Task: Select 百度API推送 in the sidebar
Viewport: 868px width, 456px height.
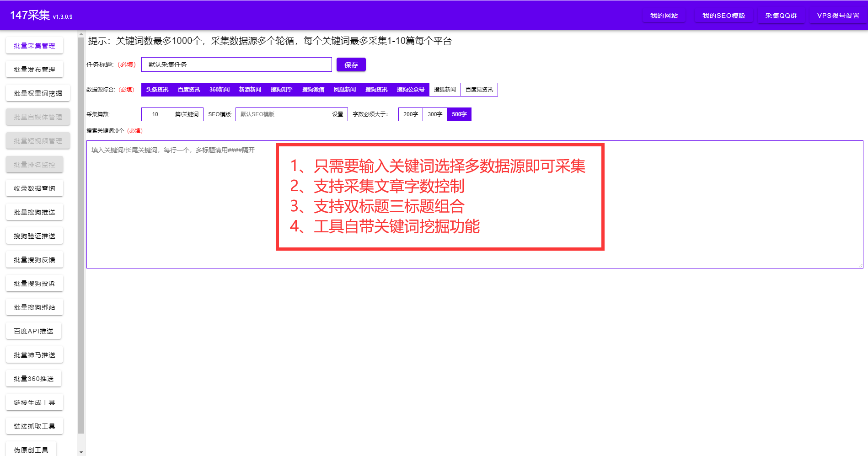Action: pyautogui.click(x=33, y=331)
